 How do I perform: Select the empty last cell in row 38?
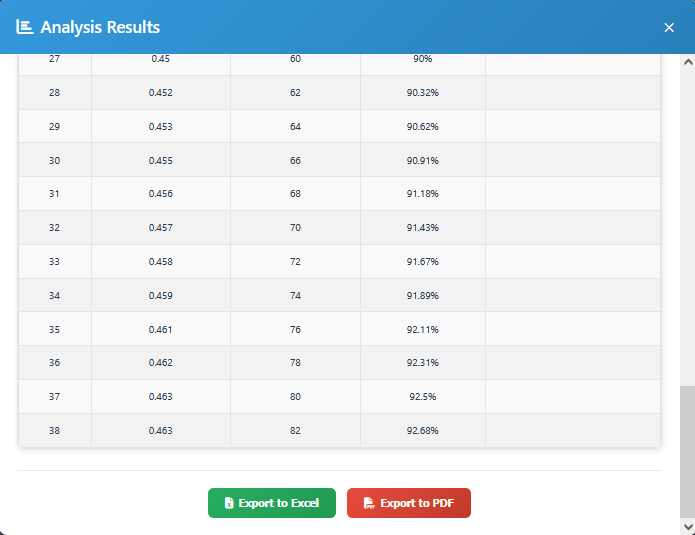(572, 431)
